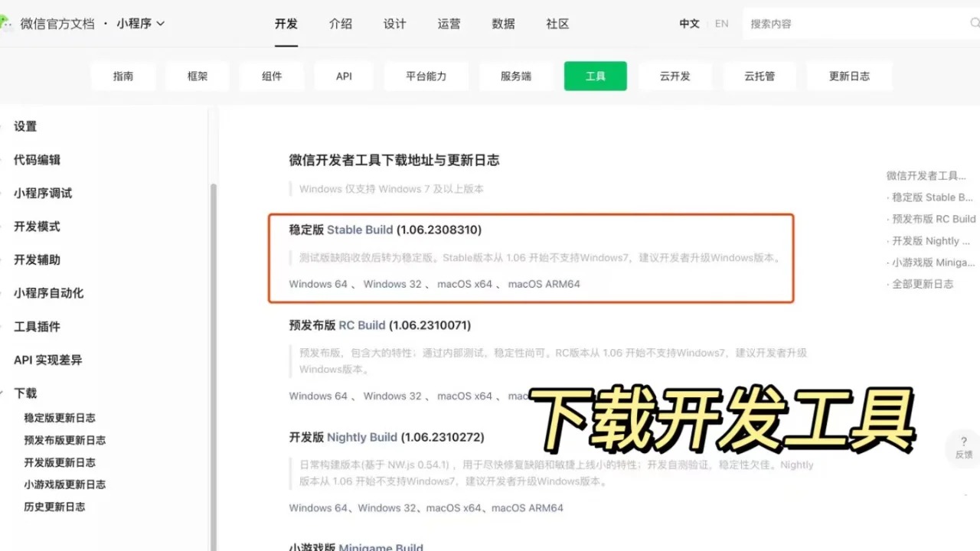Expand the 小程序 platform dropdown
This screenshot has height=551, width=980.
pyautogui.click(x=141, y=23)
